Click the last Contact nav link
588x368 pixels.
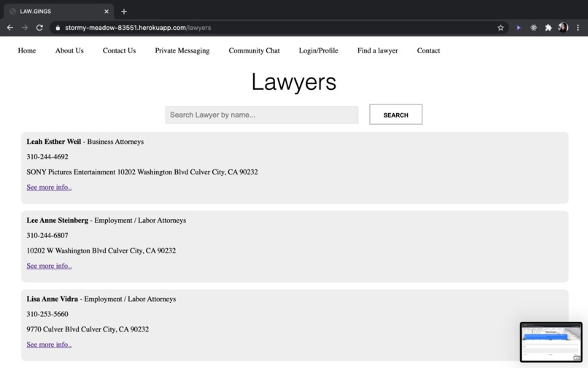click(x=428, y=50)
